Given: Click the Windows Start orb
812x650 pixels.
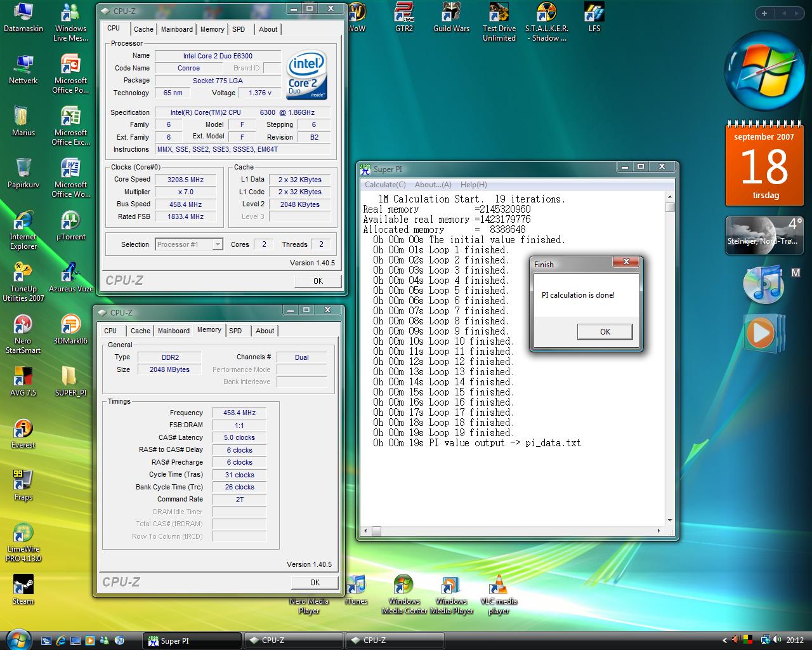Looking at the screenshot, I should click(17, 639).
